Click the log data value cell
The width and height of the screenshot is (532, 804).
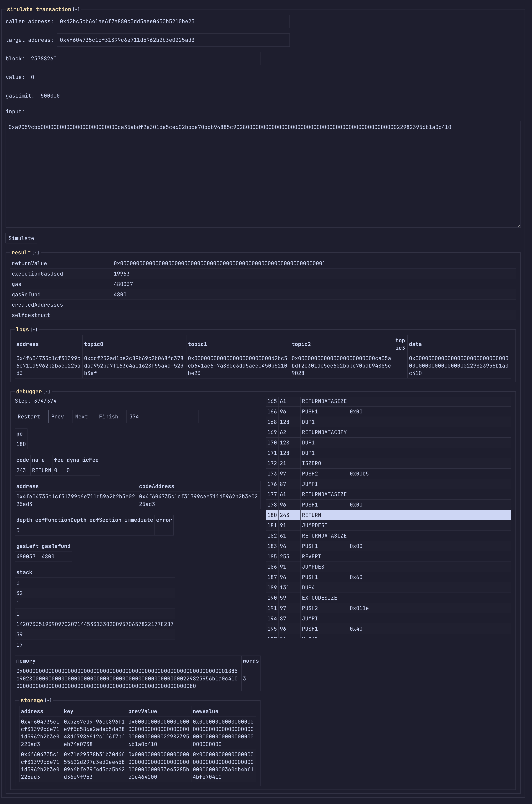tap(459, 366)
